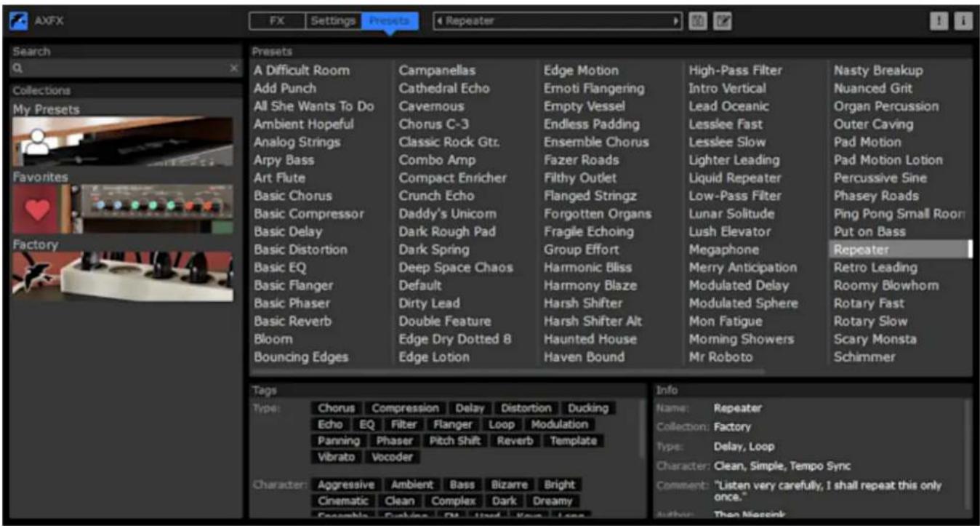Open the FX tab
Image resolution: width=980 pixels, height=526 pixels.
[277, 21]
